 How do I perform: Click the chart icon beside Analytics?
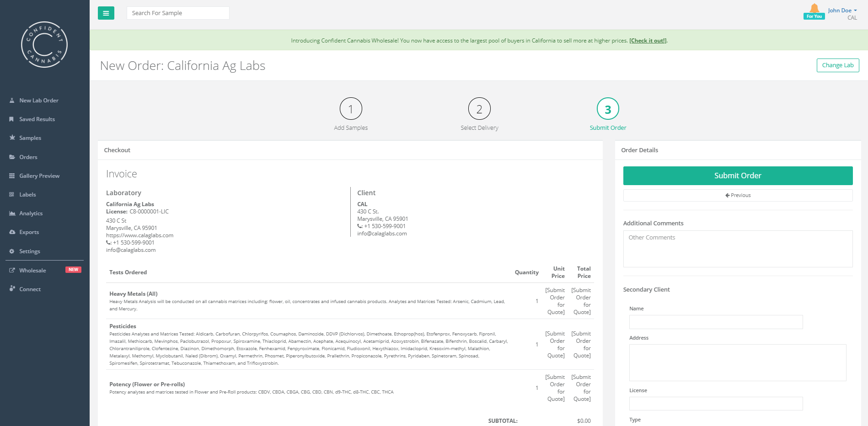click(x=12, y=213)
